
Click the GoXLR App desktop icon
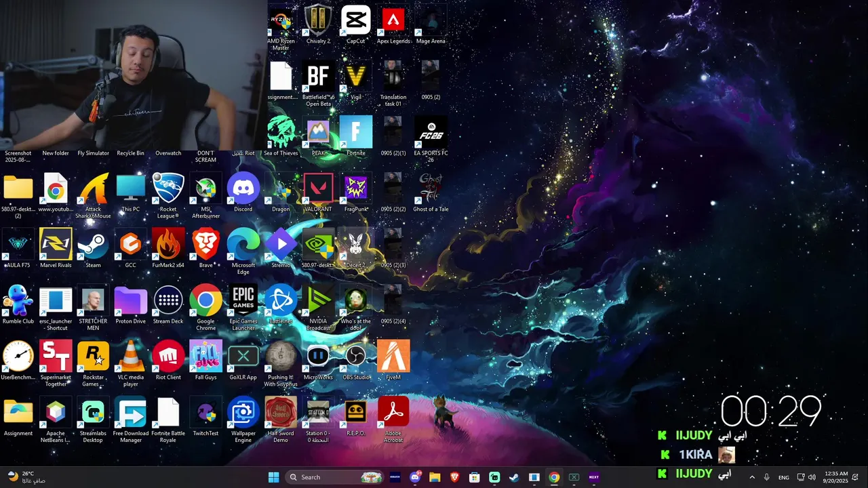pyautogui.click(x=243, y=357)
